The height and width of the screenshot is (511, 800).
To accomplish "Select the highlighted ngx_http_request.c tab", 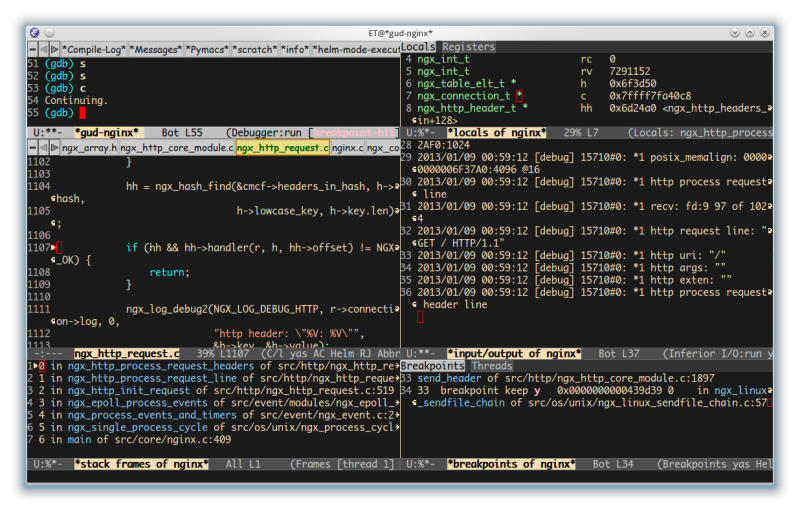I will 283,148.
